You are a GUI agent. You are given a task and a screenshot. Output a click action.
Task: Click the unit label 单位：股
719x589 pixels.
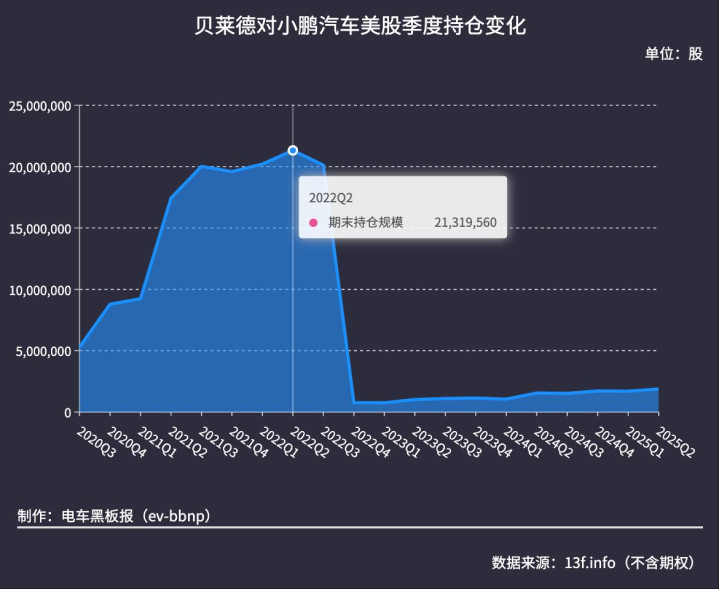pos(674,54)
